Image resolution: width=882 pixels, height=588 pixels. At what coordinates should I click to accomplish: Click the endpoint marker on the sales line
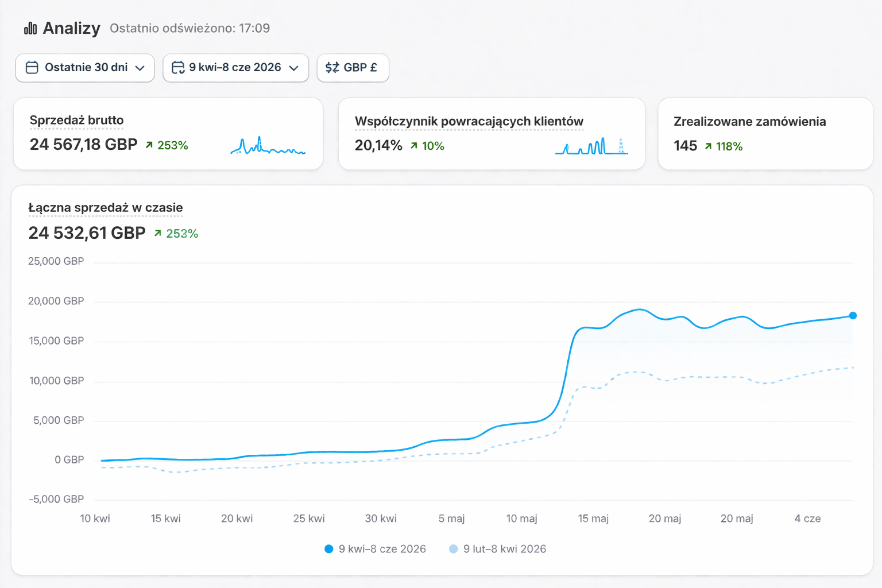click(x=853, y=315)
